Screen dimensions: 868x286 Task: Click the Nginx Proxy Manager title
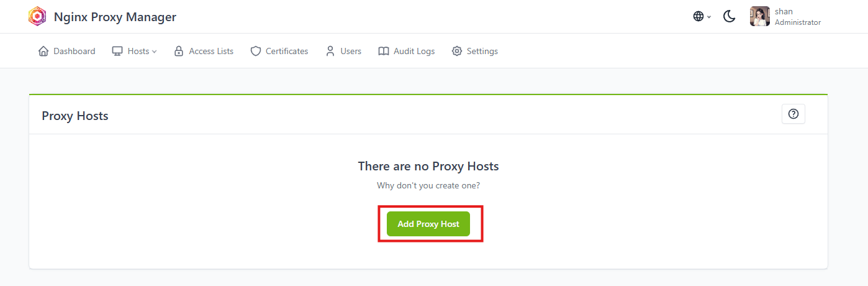tap(115, 17)
